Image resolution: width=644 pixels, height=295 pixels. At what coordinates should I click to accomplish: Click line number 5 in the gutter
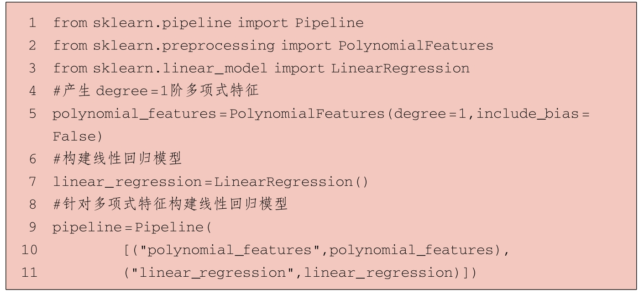32,114
